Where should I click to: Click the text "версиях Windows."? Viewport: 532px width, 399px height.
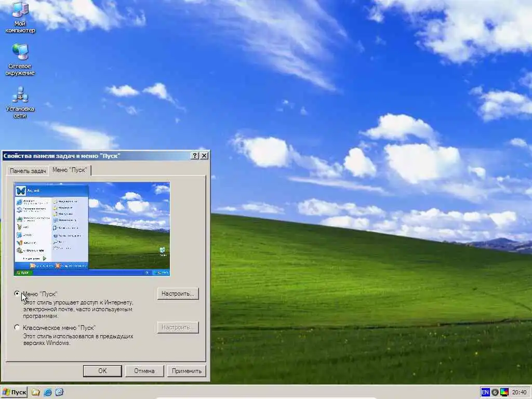[47, 343]
